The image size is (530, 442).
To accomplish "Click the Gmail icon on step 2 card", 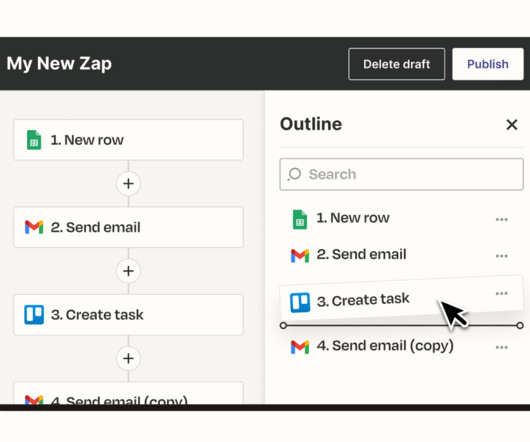I will [x=34, y=227].
